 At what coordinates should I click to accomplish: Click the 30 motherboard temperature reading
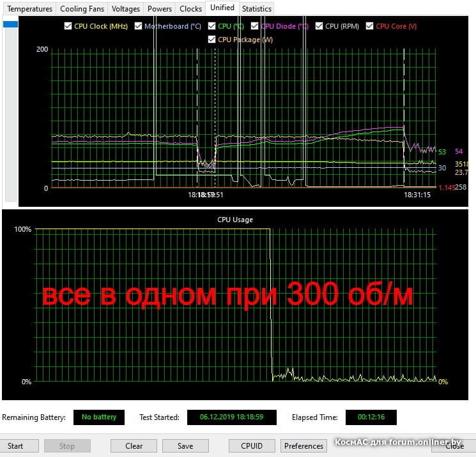point(442,168)
